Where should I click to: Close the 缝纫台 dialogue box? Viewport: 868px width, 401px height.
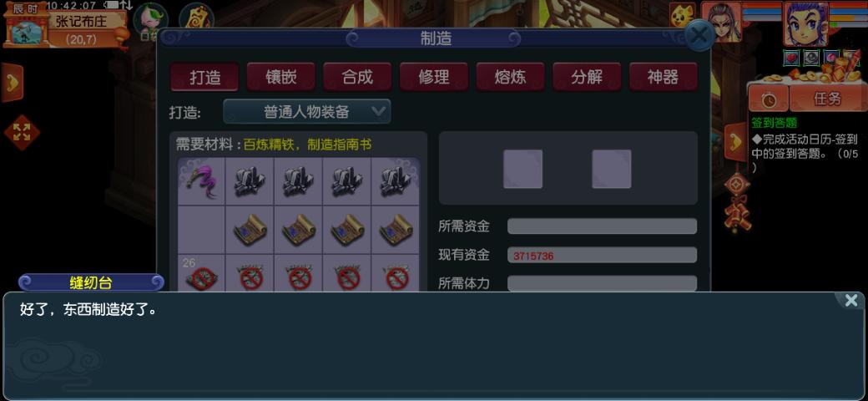pos(850,301)
